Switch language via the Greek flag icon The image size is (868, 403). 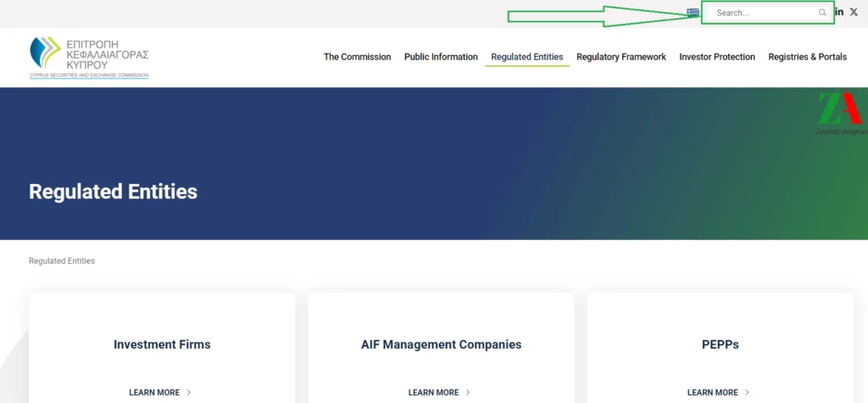[x=693, y=12]
